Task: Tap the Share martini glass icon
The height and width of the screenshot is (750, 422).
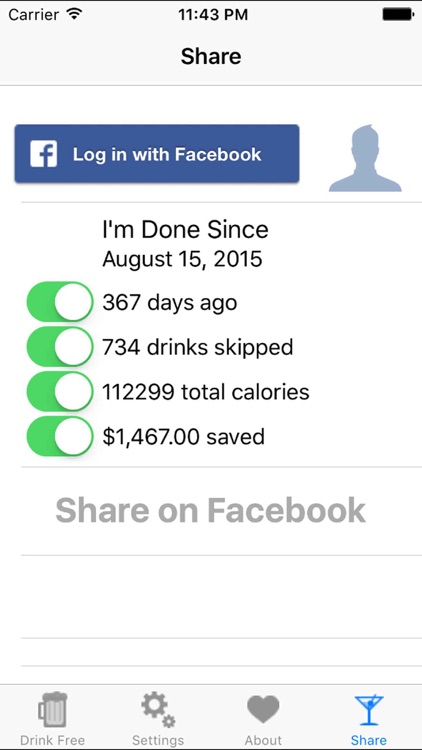Action: (368, 710)
